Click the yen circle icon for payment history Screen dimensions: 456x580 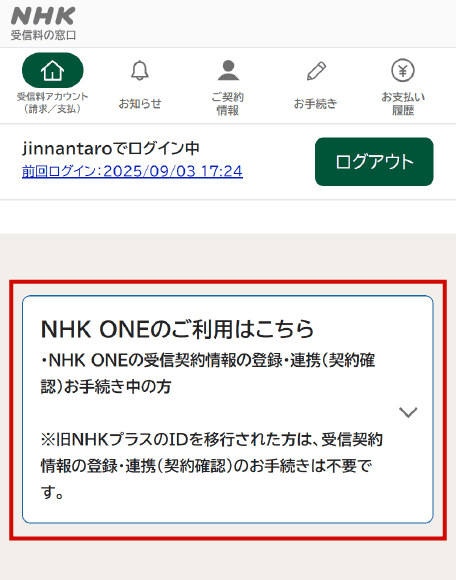tap(403, 70)
